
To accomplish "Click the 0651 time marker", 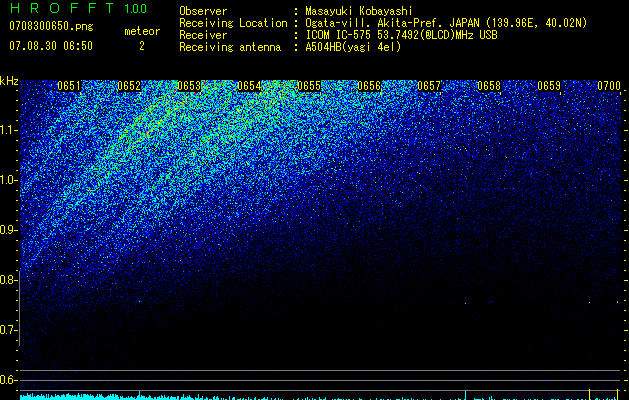I will (x=69, y=86).
